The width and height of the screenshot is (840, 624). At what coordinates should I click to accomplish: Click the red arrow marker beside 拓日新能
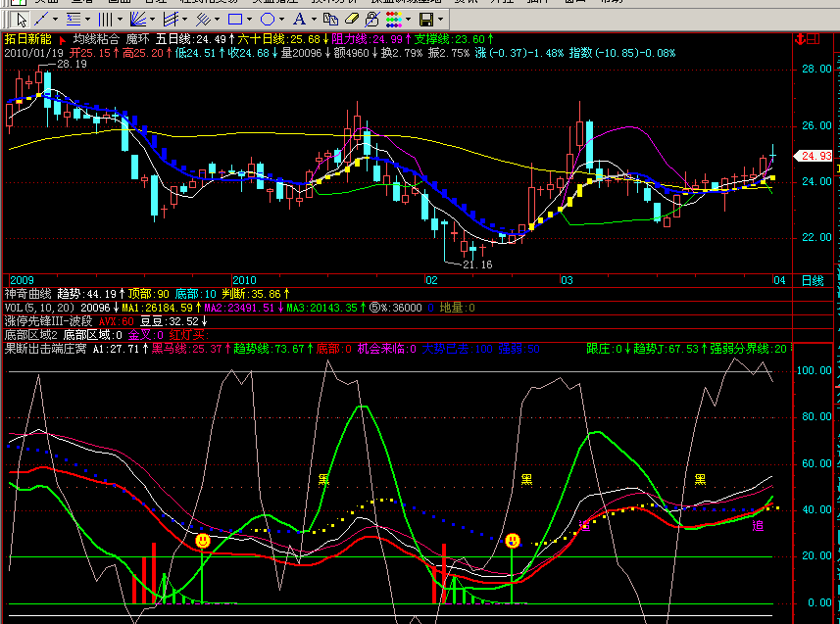(x=62, y=39)
